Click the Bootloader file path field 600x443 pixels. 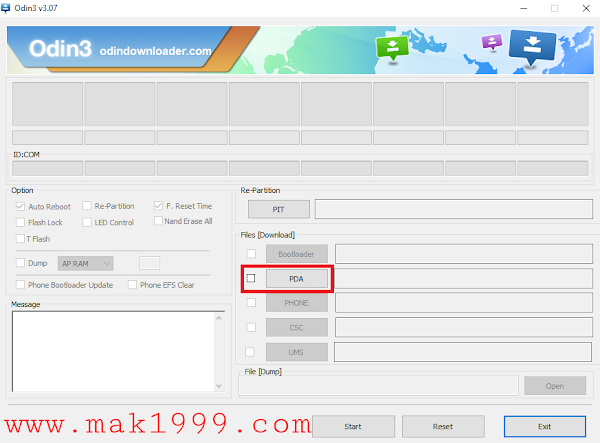(464, 254)
